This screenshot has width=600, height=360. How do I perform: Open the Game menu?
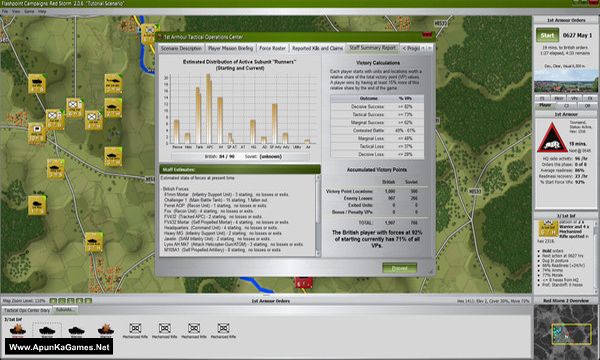pos(29,11)
